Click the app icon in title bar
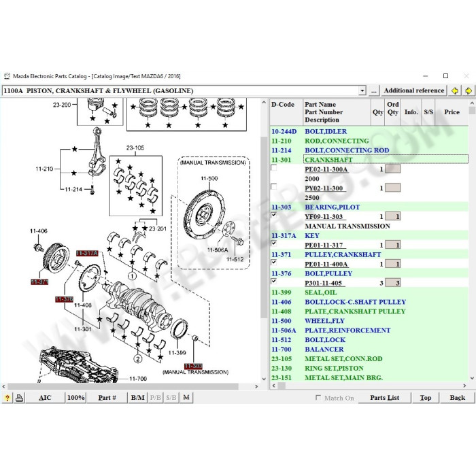Screen dimensions: 476x476 coord(7,76)
